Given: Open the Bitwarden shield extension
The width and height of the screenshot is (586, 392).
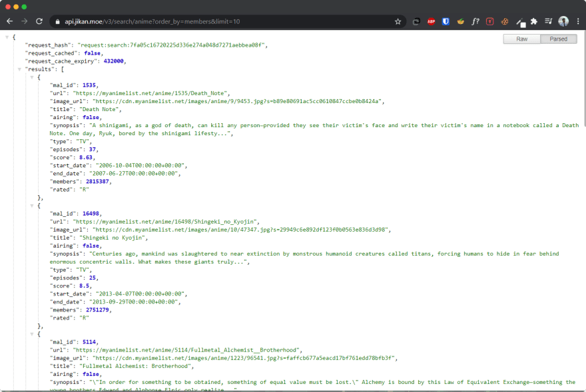Looking at the screenshot, I should 445,22.
